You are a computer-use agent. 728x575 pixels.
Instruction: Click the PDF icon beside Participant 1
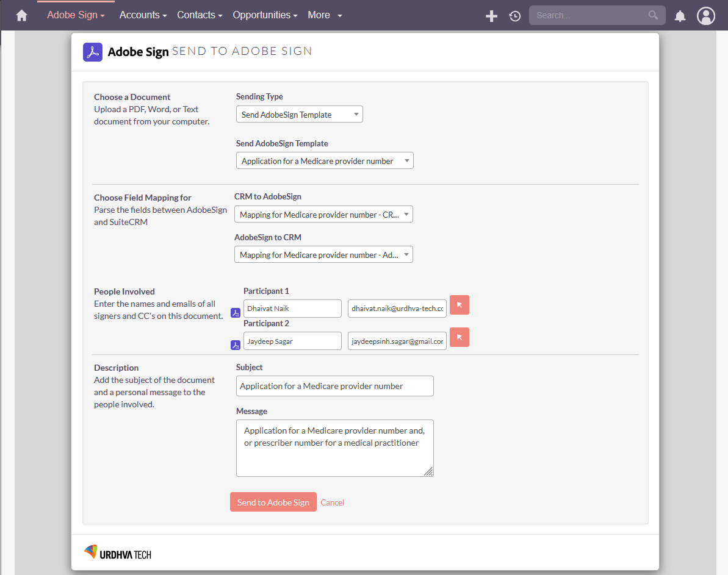[x=235, y=312]
